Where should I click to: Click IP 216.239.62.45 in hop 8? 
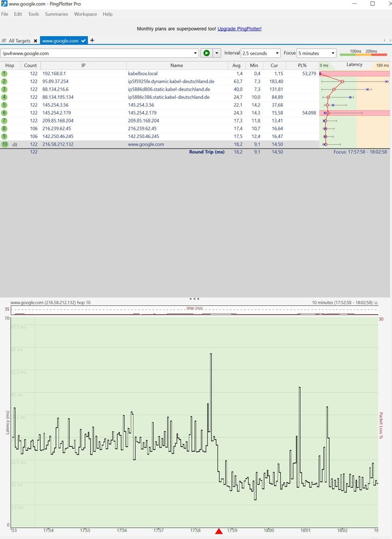pyautogui.click(x=57, y=128)
